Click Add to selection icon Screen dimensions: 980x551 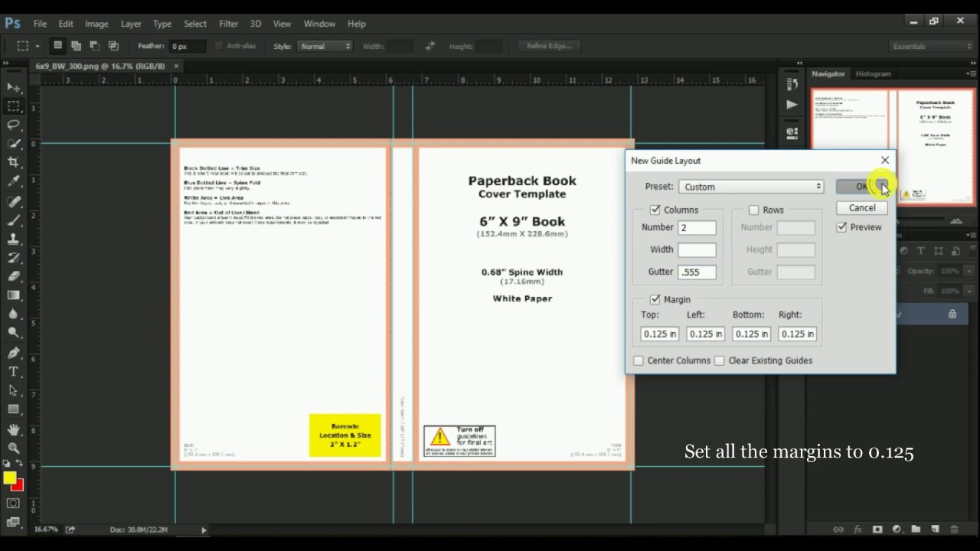click(x=76, y=46)
